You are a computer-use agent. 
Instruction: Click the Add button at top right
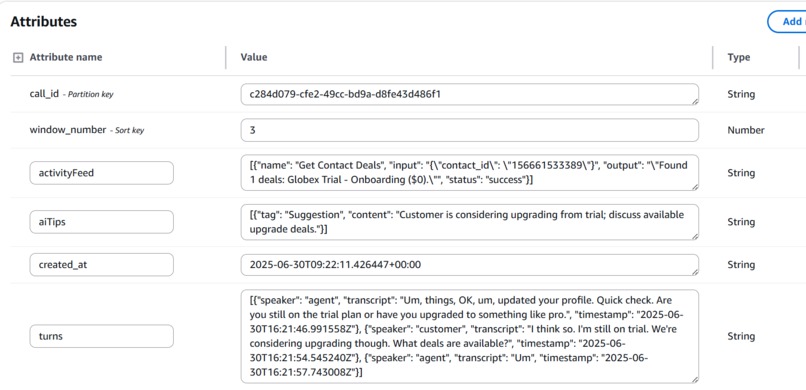pyautogui.click(x=787, y=22)
